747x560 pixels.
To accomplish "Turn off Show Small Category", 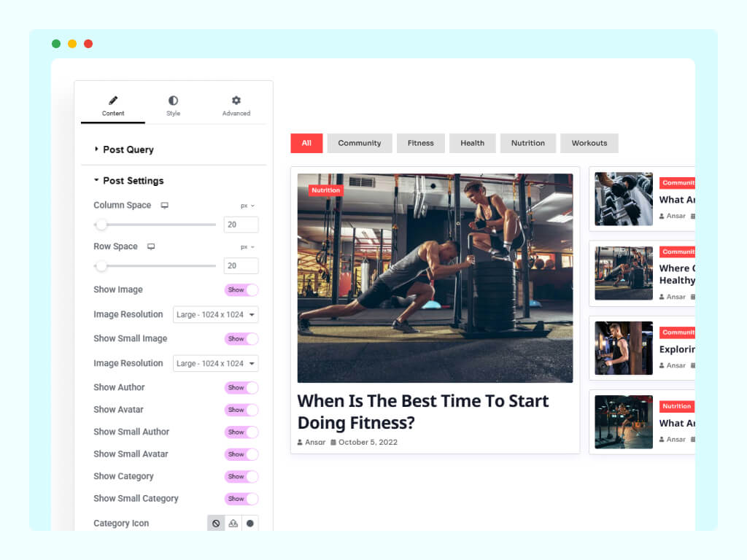I will coord(241,499).
